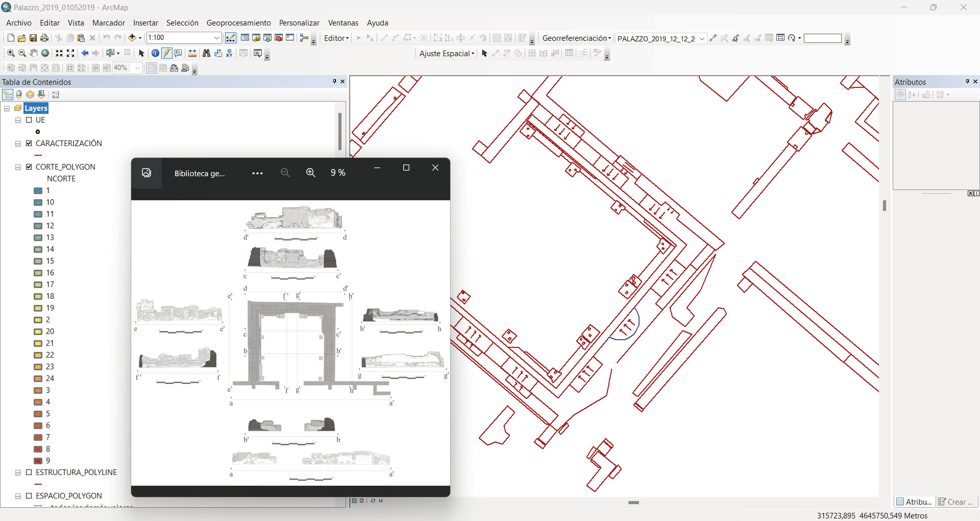The width and height of the screenshot is (980, 521).
Task: Click the table of contents vertical scrollbar
Action: coord(340,131)
